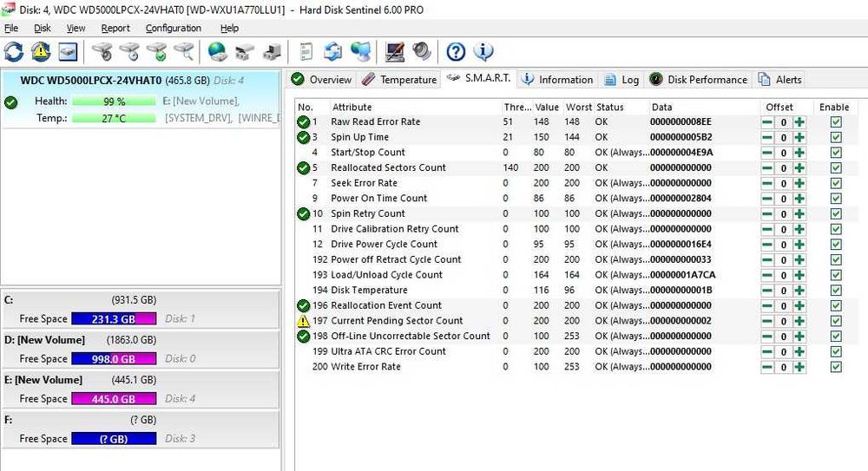
Task: Click the D: free space bar 998.0 GB
Action: click(114, 358)
